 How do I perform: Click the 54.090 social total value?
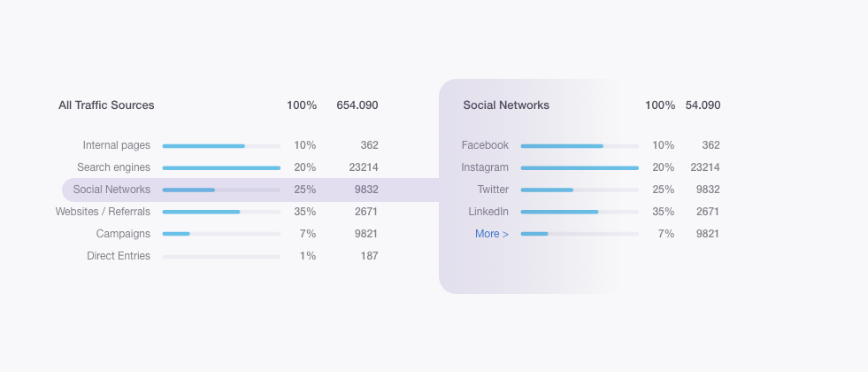[x=703, y=105]
